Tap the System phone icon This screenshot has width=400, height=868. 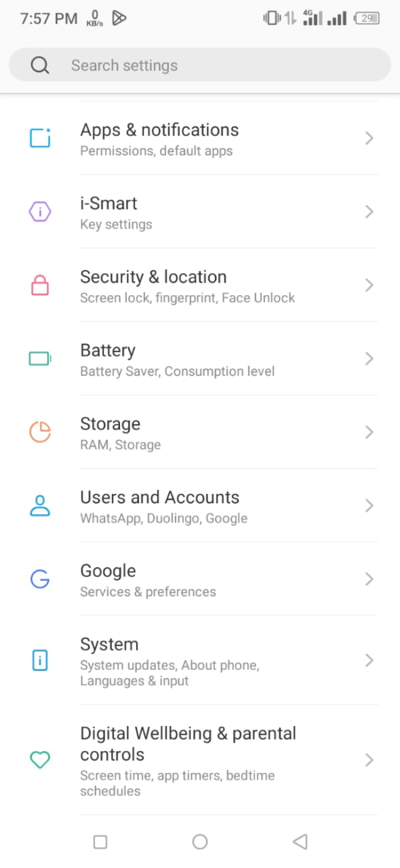tap(39, 660)
